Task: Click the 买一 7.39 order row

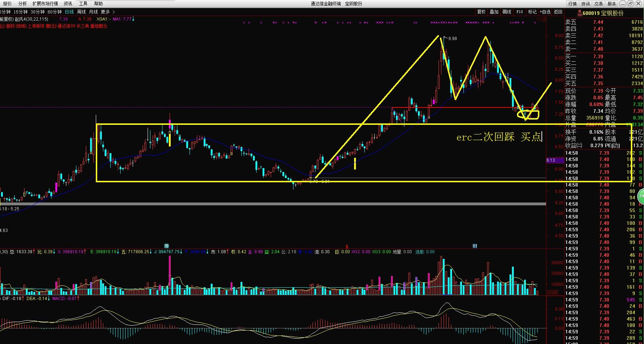Action: [604, 56]
